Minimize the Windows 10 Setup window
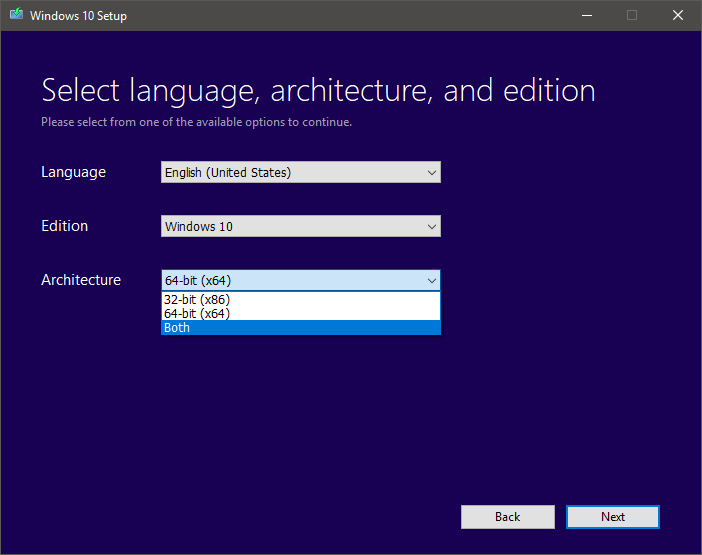702x555 pixels. (x=587, y=16)
